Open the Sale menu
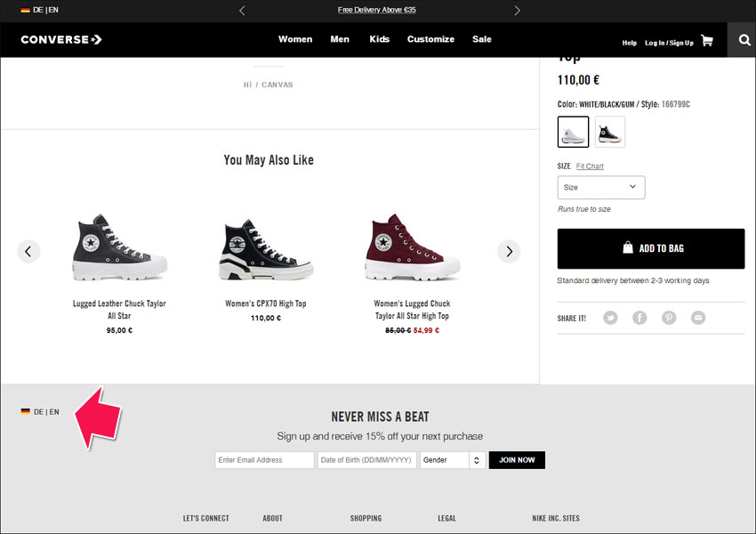The image size is (756, 534). (482, 39)
